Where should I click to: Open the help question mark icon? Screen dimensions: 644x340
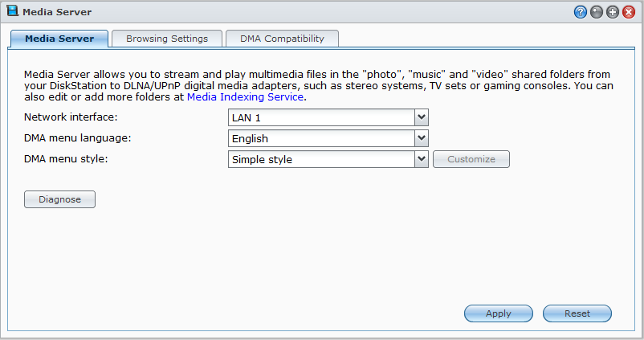[580, 12]
